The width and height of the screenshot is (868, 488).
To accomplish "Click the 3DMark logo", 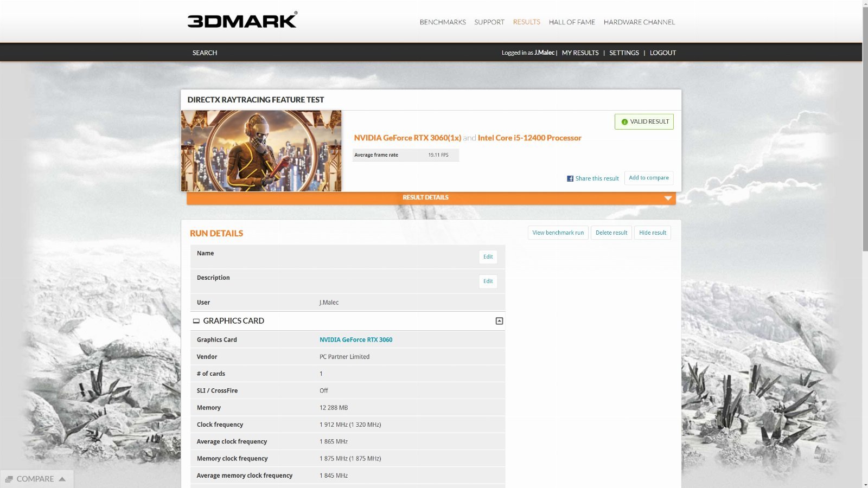I will [242, 21].
